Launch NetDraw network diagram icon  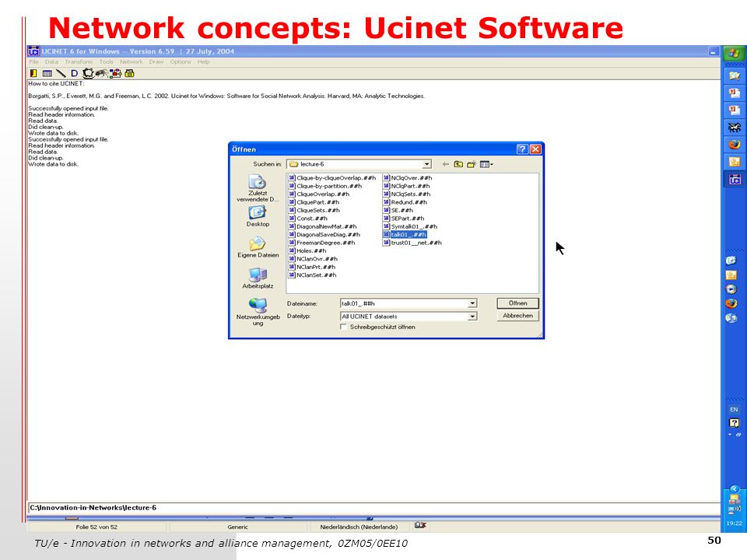(116, 73)
